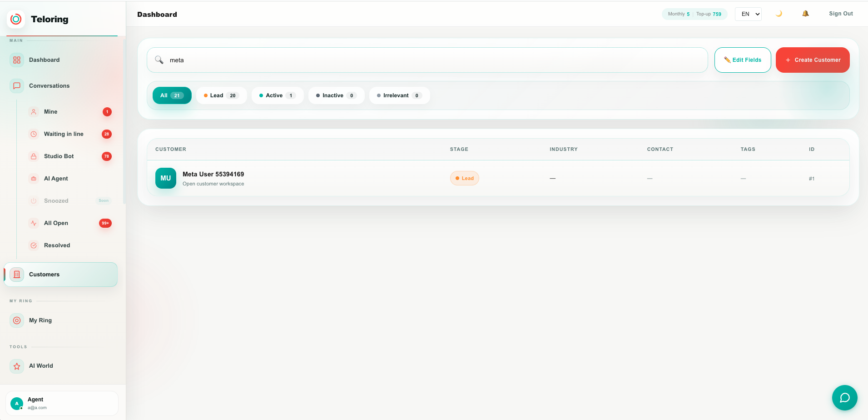Click the Snoozed power icon
Screen dimensions: 868x420
point(34,201)
